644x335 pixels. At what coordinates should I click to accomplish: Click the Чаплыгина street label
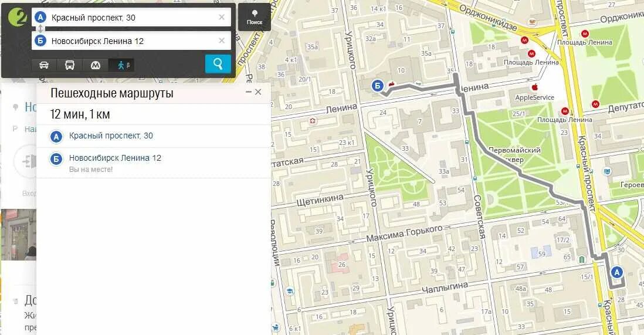445,287
